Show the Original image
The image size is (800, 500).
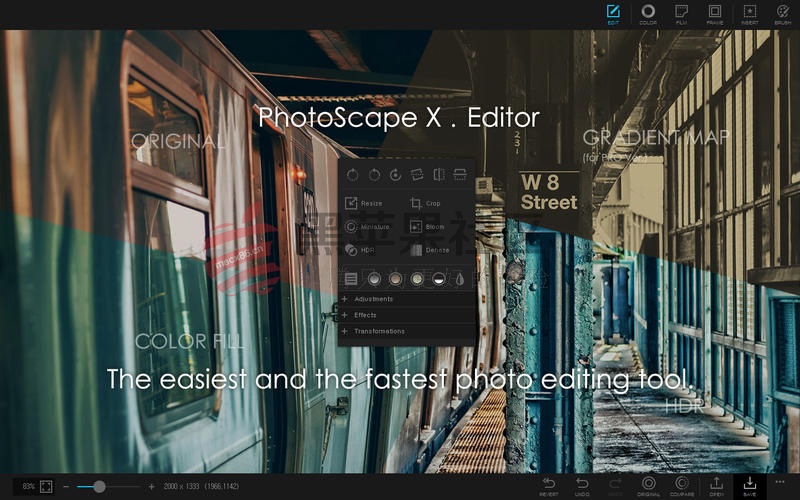tap(648, 487)
